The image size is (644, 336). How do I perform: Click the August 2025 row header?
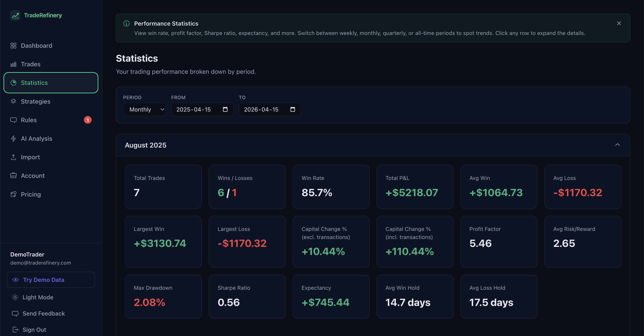coord(373,145)
